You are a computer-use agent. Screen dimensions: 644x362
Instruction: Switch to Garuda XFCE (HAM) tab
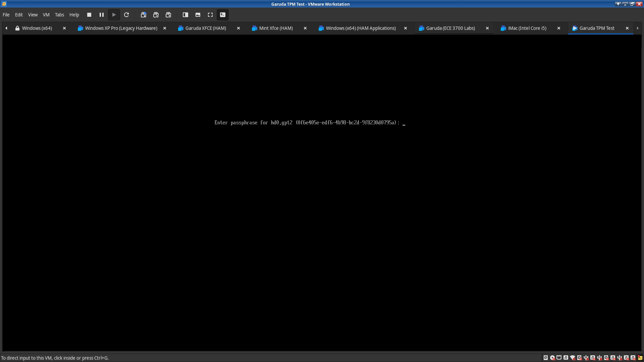point(205,28)
